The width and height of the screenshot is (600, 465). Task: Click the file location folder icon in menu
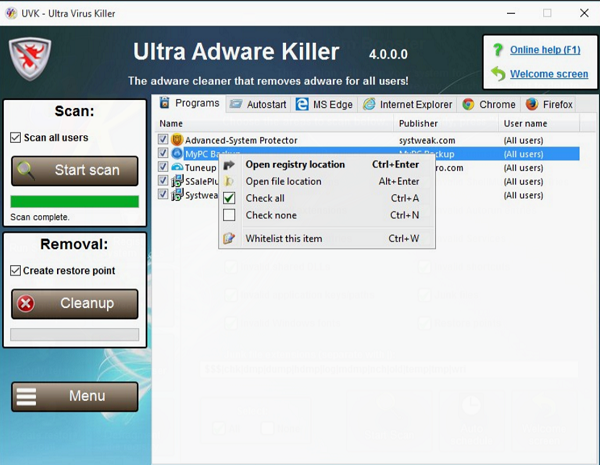(229, 181)
